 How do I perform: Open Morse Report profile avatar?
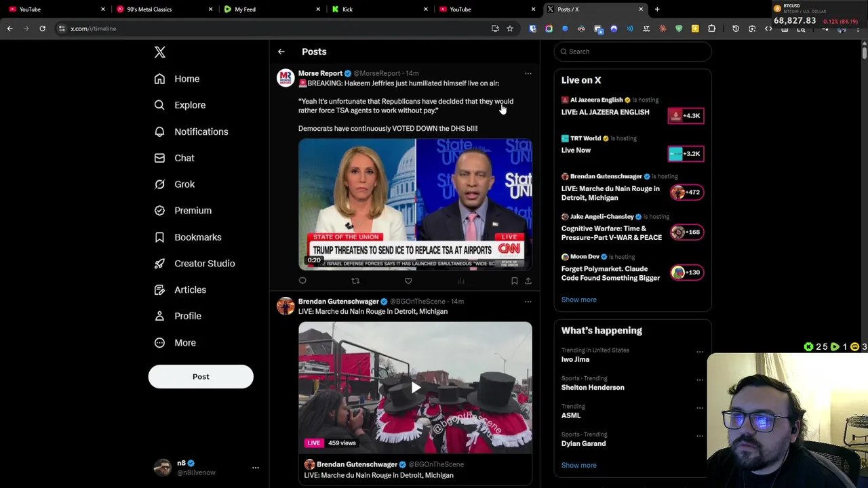(x=285, y=78)
